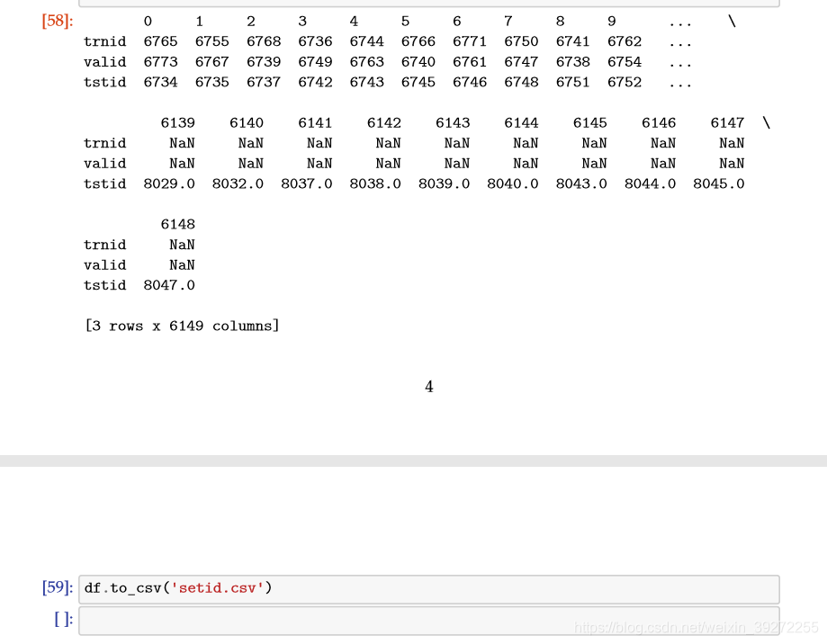Select tstid value 8047.0
Image resolution: width=827 pixels, height=644 pixels.
tap(169, 286)
